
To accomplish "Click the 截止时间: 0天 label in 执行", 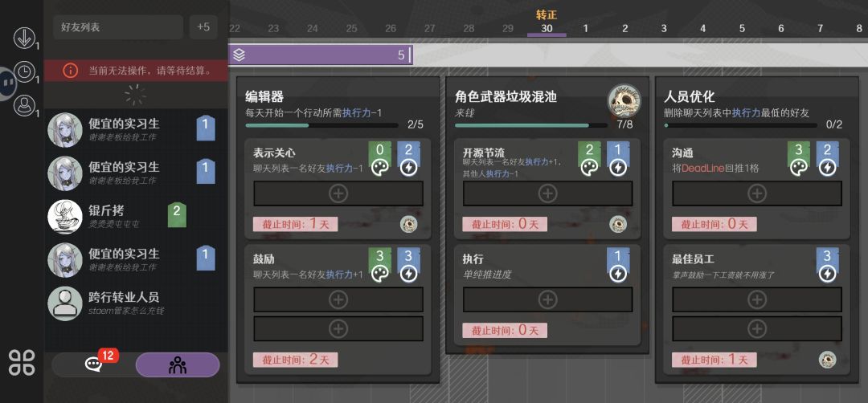I will point(505,331).
